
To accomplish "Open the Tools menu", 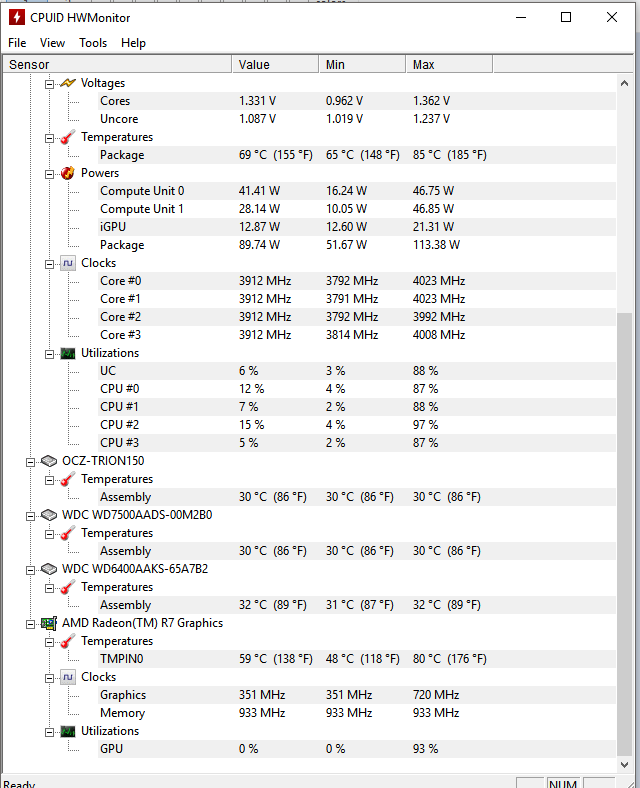I will [93, 43].
